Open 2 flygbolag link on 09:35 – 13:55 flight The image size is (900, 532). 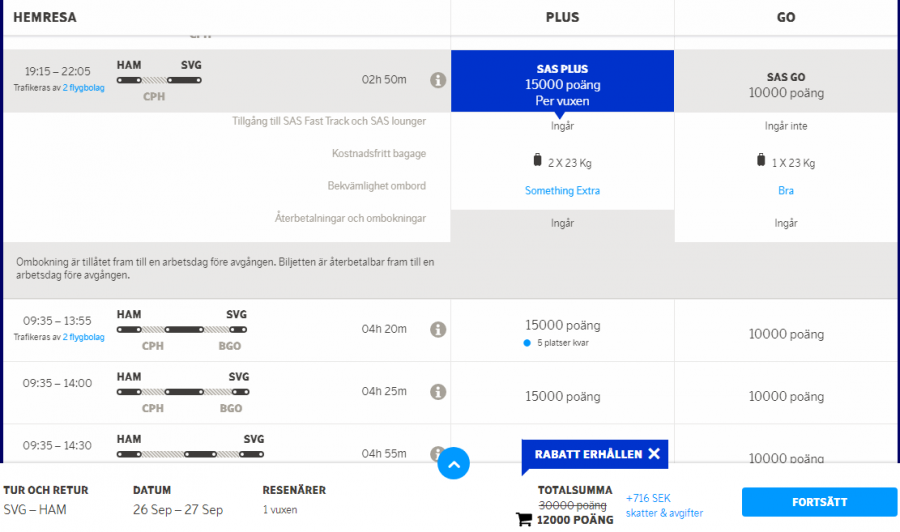click(83, 337)
